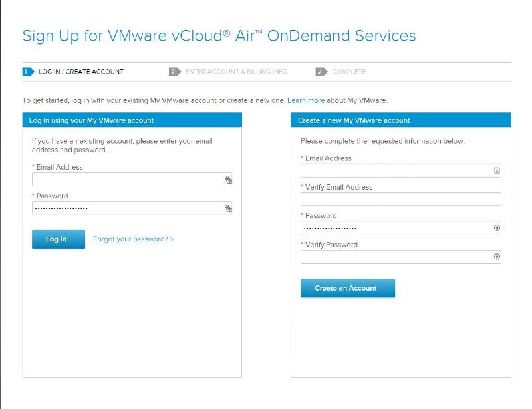Click the 'Verify Email Address' field label
The width and height of the screenshot is (532, 409).
[x=338, y=187]
